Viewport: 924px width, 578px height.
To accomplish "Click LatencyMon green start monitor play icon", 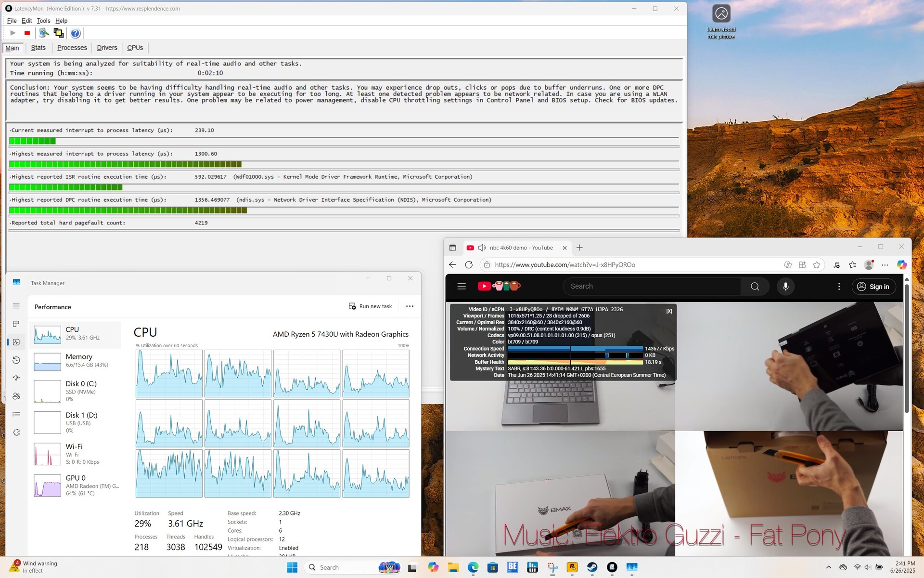I will click(x=13, y=33).
